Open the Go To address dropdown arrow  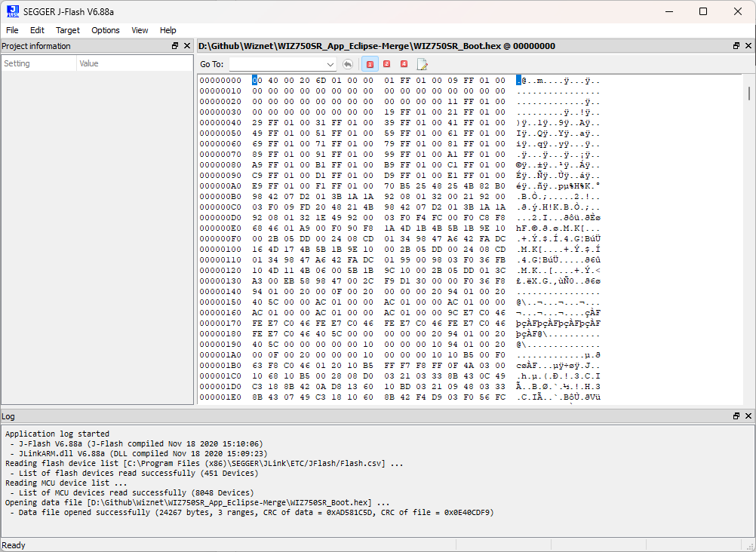pos(330,64)
